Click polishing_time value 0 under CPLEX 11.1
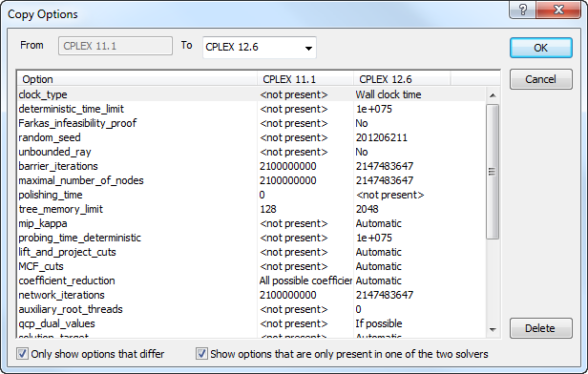The width and height of the screenshot is (588, 374). click(x=262, y=195)
